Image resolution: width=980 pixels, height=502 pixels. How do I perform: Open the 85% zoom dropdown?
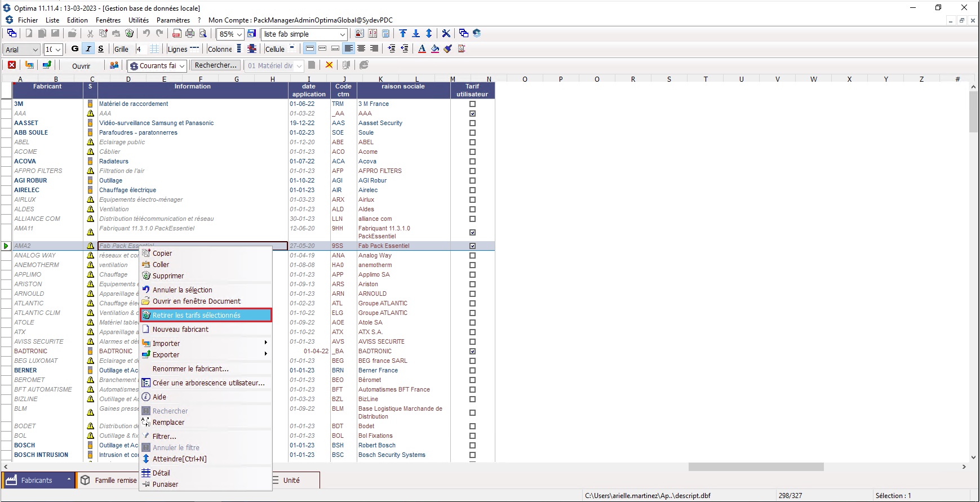239,34
